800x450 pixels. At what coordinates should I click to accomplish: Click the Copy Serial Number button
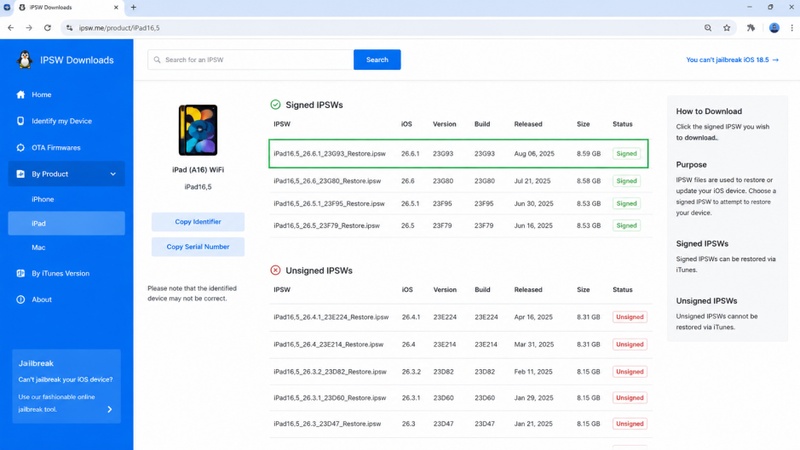(198, 247)
